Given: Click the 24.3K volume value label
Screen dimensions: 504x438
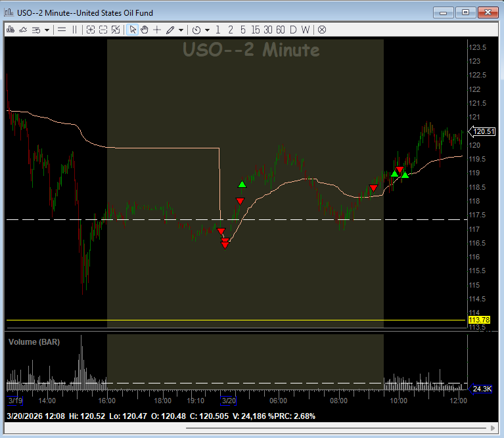Looking at the screenshot, I should click(480, 389).
